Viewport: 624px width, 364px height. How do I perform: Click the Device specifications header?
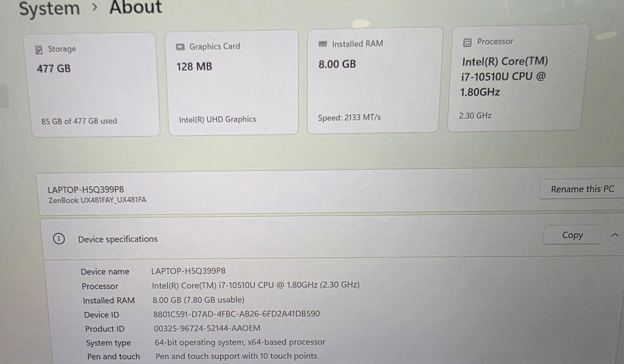coord(118,239)
